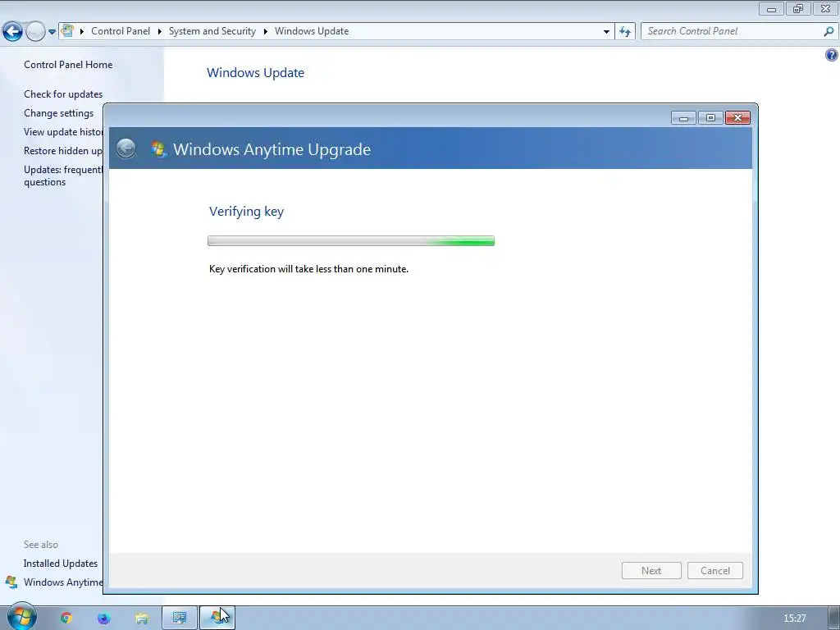Refresh the Control Panel page
840x630 pixels.
tap(625, 32)
